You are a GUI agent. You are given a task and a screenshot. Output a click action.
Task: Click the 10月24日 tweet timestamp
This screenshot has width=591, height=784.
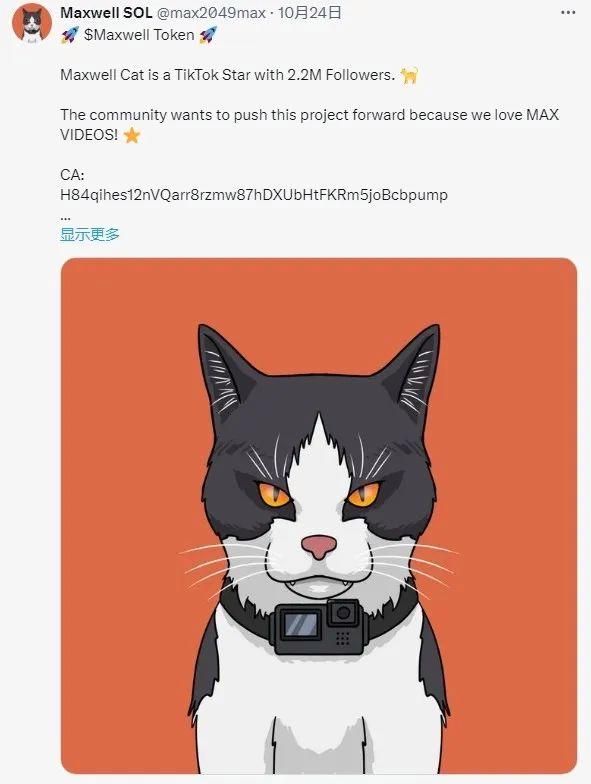tap(310, 12)
